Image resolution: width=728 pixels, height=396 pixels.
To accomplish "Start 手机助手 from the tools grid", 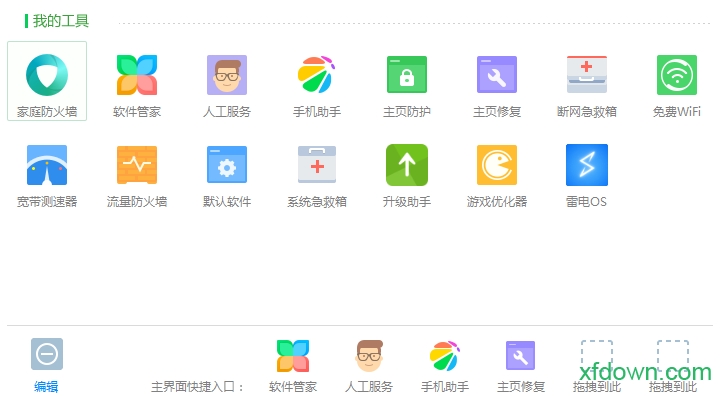I will click(x=317, y=75).
